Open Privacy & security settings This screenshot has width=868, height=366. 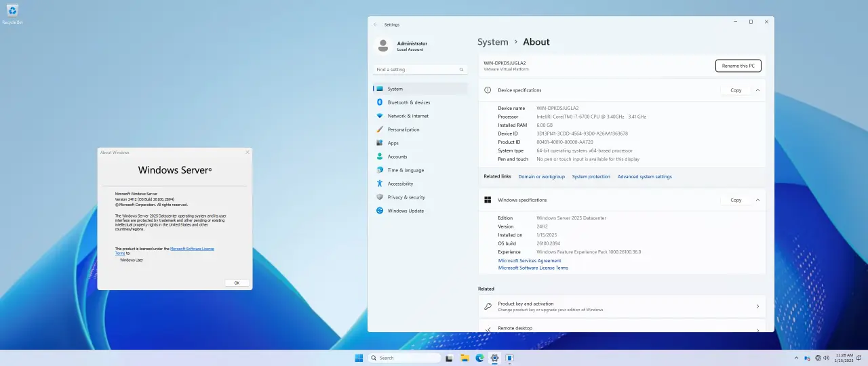click(x=420, y=197)
